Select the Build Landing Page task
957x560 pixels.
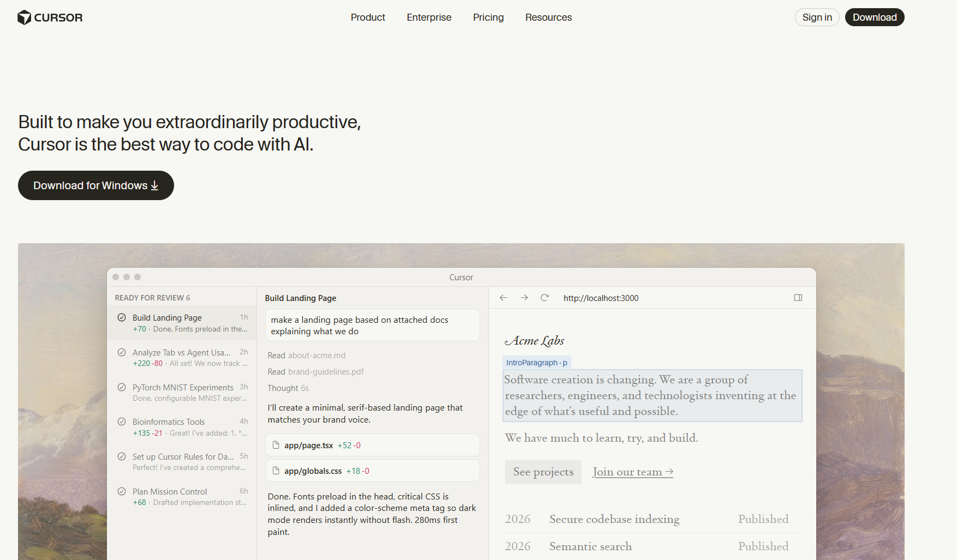click(182, 323)
